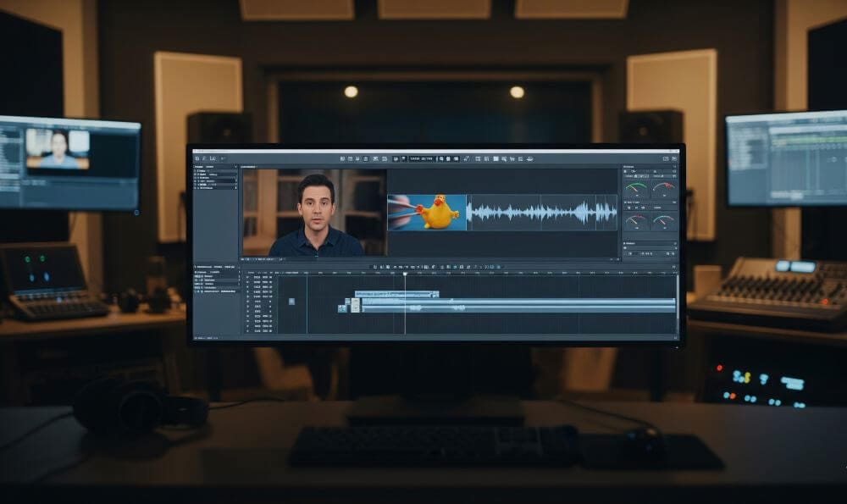Click the small isolated clip on the timeline's left
This screenshot has height=504, width=847.
291,301
